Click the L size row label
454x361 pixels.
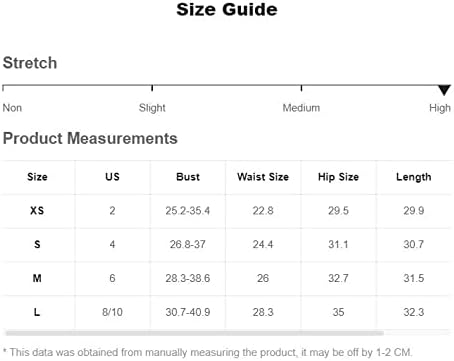click(37, 312)
